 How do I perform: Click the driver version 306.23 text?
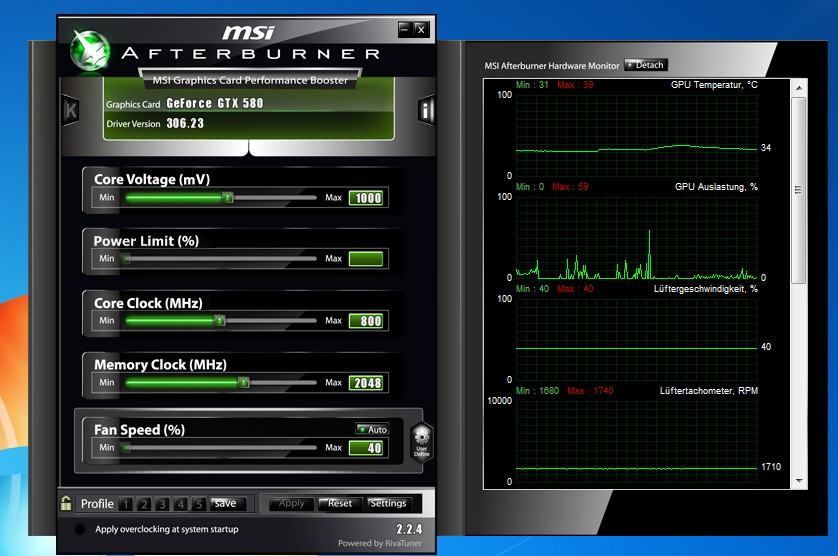tap(185, 123)
